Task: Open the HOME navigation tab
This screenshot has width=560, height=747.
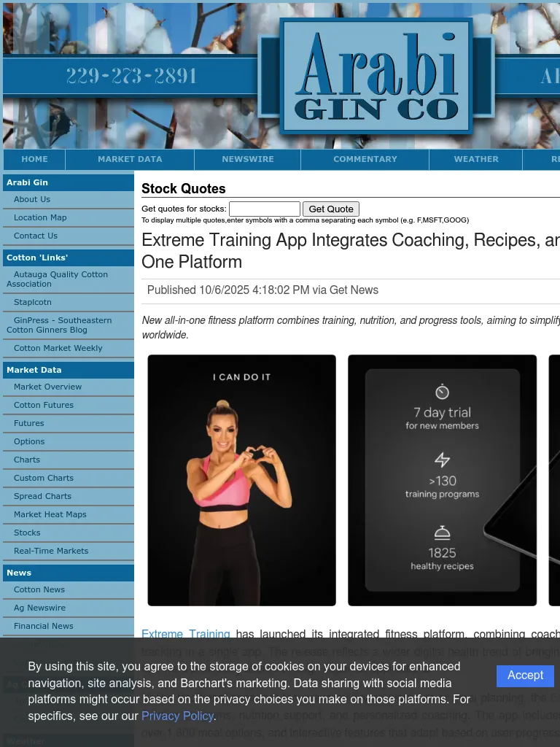Action: pyautogui.click(x=34, y=159)
